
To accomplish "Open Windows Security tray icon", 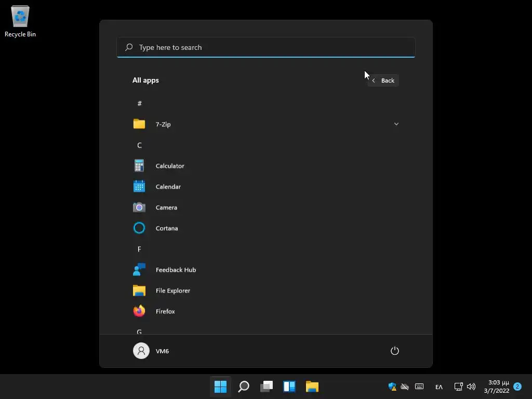I will pos(392,387).
